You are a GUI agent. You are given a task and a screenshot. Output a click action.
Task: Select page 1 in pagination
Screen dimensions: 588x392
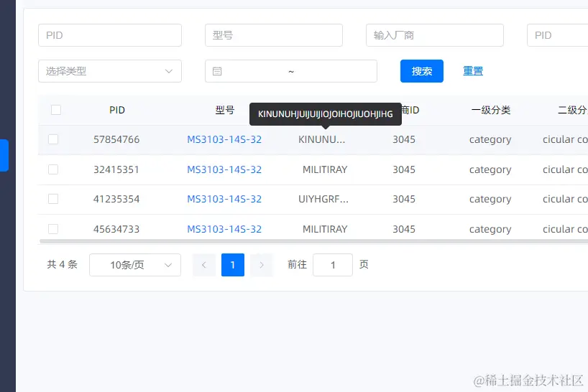point(233,265)
